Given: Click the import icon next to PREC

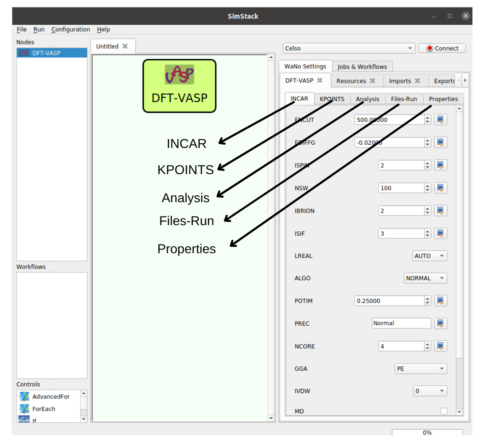Looking at the screenshot, I should (441, 323).
